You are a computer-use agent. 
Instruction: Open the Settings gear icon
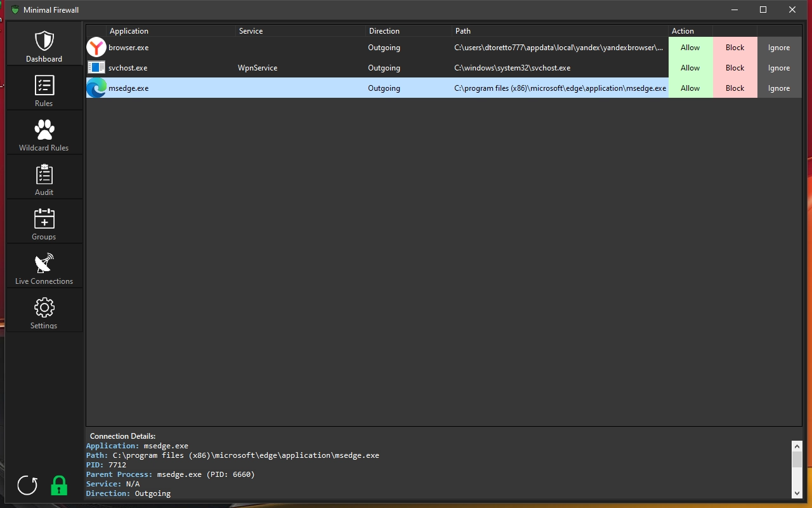coord(44,308)
